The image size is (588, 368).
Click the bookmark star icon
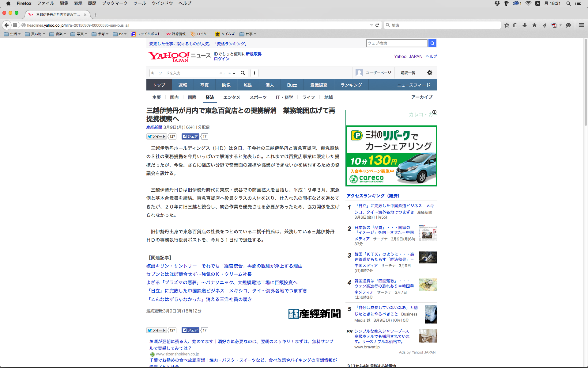pyautogui.click(x=507, y=25)
